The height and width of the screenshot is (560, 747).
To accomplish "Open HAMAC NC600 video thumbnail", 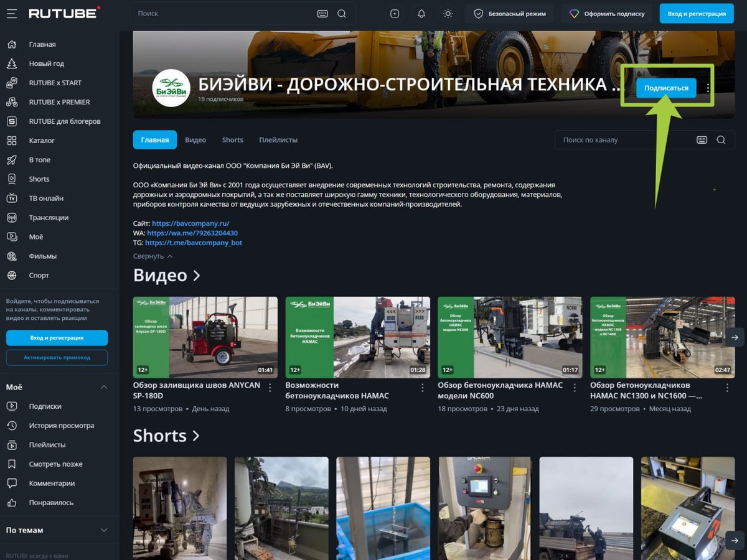I will click(510, 337).
